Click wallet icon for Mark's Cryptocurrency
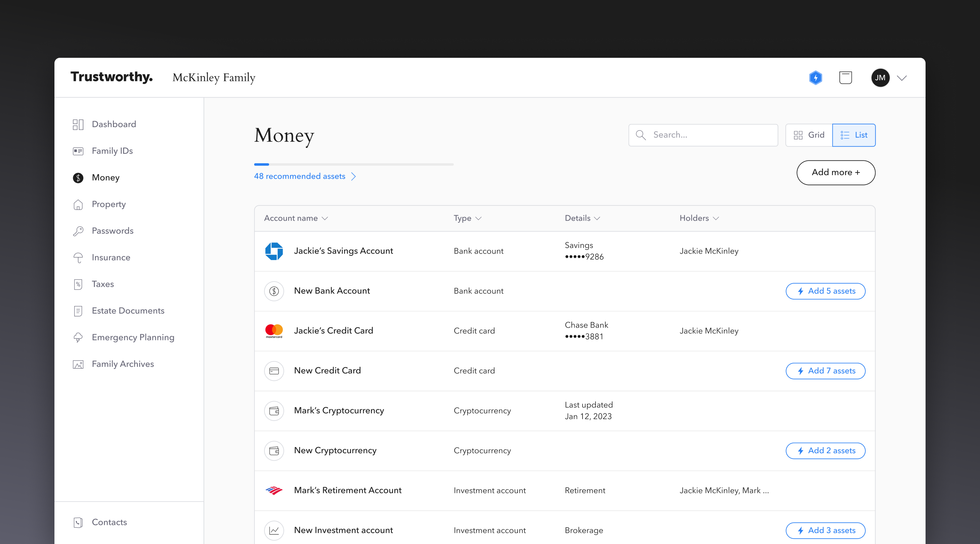The height and width of the screenshot is (544, 980). (274, 411)
